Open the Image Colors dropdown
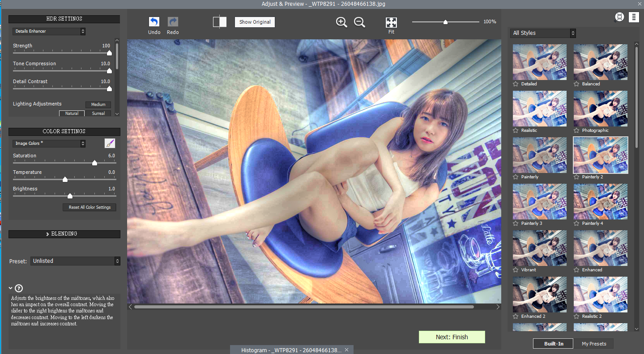This screenshot has width=644, height=354. pyautogui.click(x=49, y=143)
